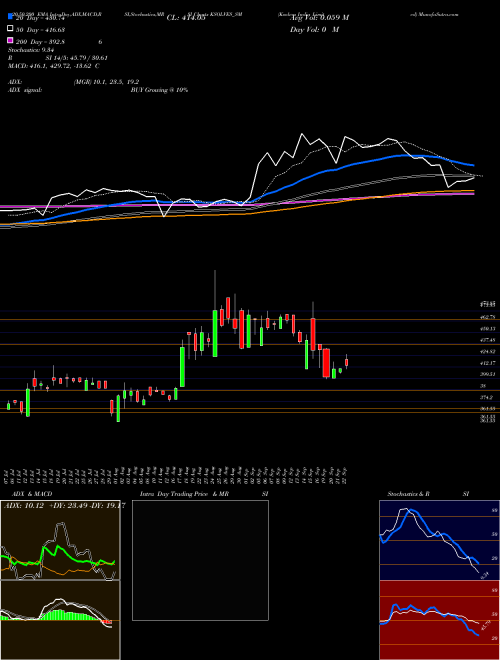Viewport: 500px width, 660px height.
Task: Open the red RSI chart panel
Action: (439, 620)
